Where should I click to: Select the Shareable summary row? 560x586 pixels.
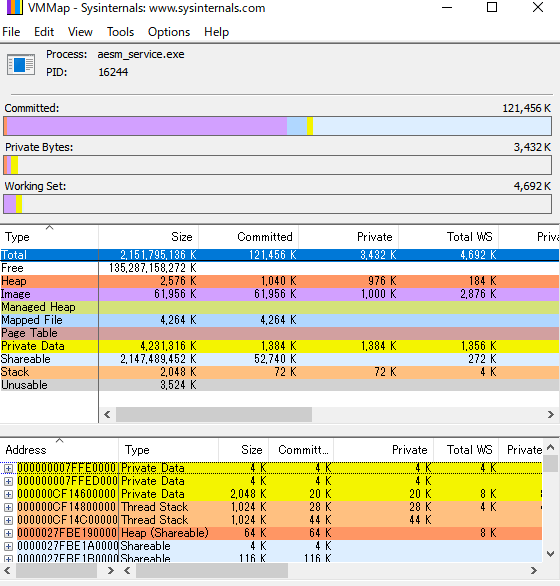(280, 359)
